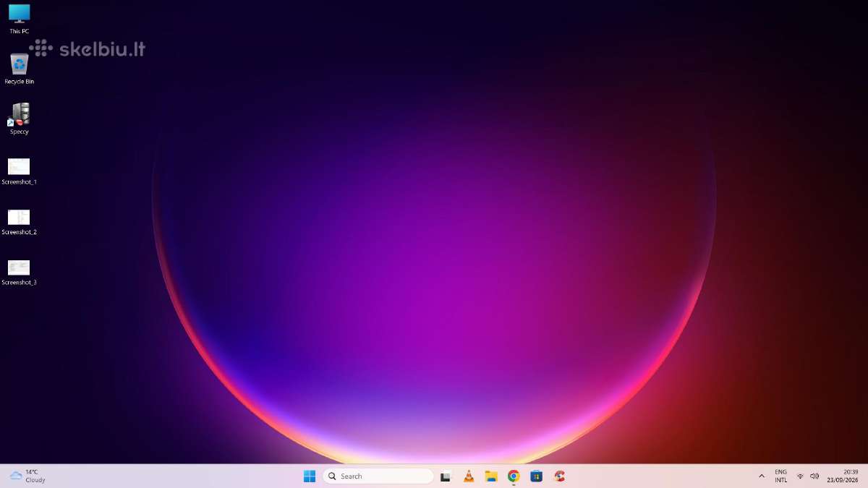Image resolution: width=868 pixels, height=488 pixels.
Task: Switch the ENG INTL input language
Action: point(781,476)
